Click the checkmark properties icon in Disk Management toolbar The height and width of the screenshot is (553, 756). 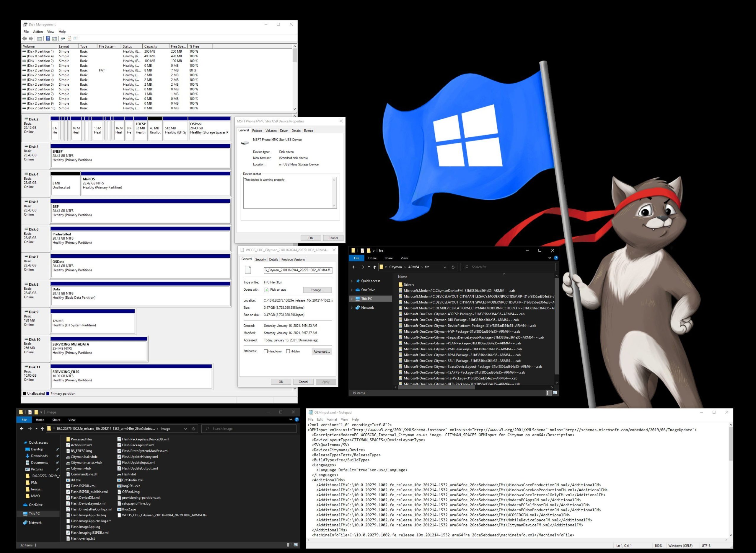[69, 38]
